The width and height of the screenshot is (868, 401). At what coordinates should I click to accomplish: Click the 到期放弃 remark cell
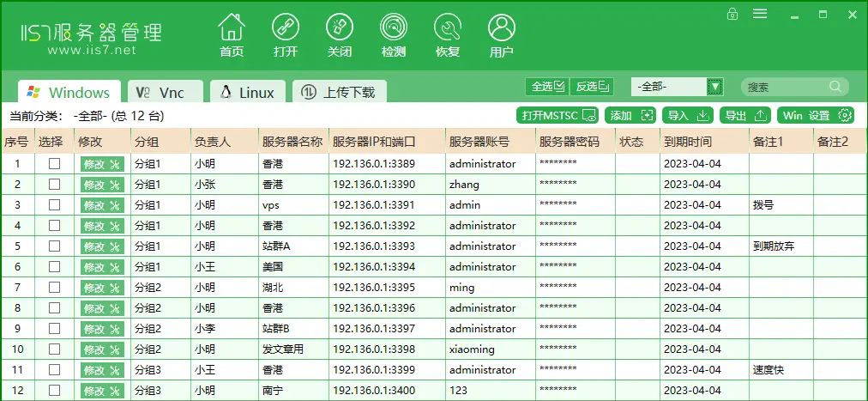coord(781,246)
